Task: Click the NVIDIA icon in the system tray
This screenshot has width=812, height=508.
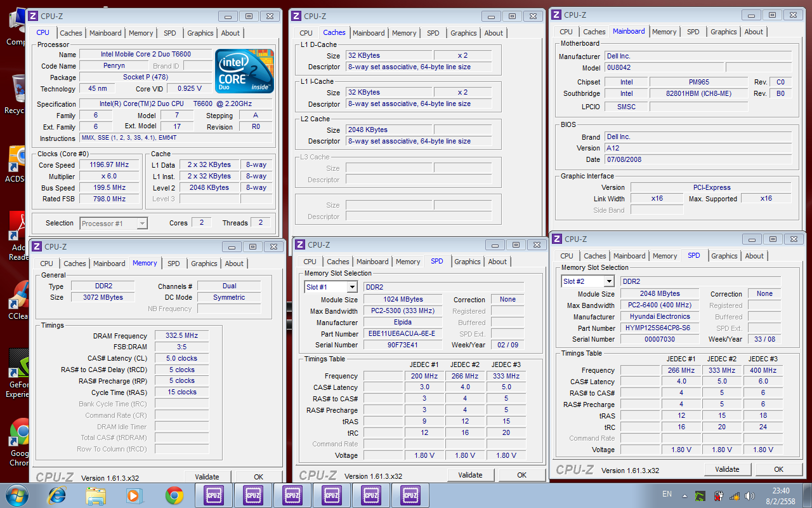Action: [700, 495]
